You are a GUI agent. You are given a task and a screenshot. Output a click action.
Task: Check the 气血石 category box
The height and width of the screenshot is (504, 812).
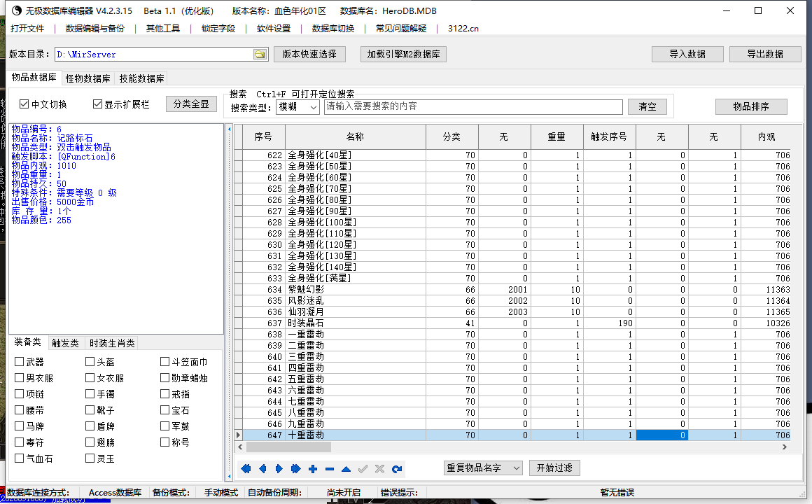19,458
